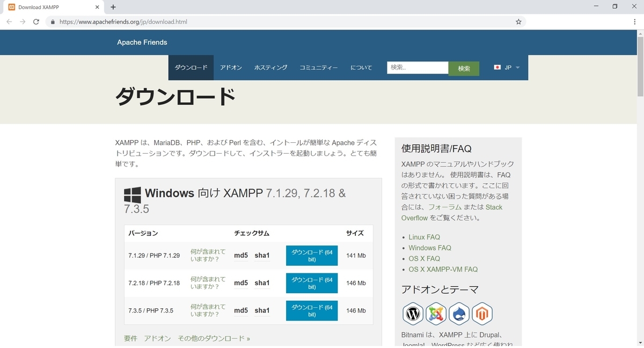Screen dimensions: 644x348
Task: Click the 7.3.5 / PHP 7.3.5 cell
Action: (151, 310)
